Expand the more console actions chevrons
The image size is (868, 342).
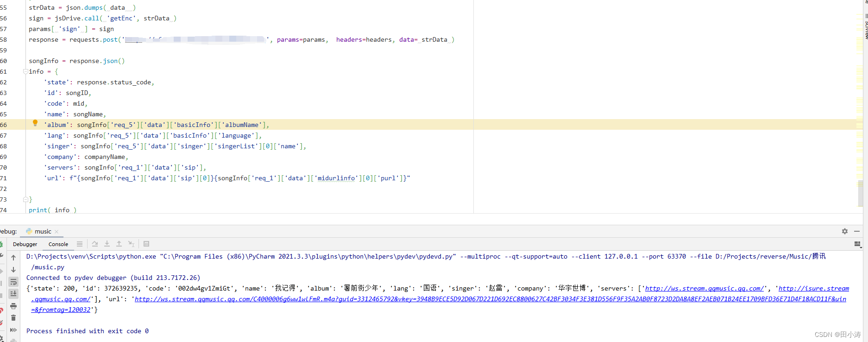(x=13, y=330)
